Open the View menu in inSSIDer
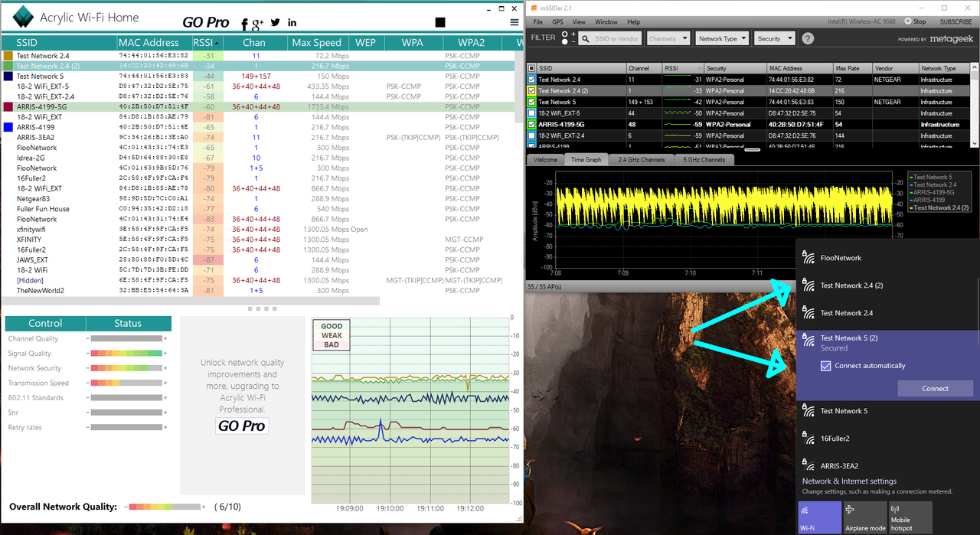Image resolution: width=980 pixels, height=535 pixels. pyautogui.click(x=579, y=22)
